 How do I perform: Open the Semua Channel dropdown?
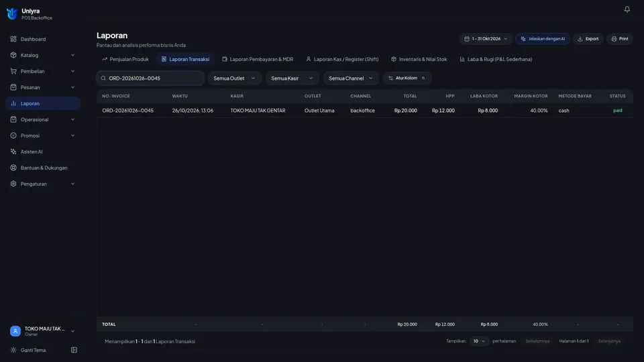pyautogui.click(x=351, y=78)
